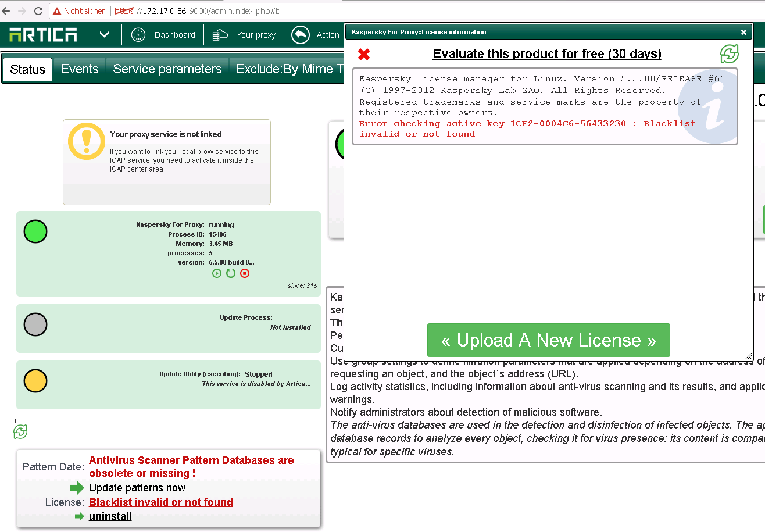Open the Service parameters tab

pyautogui.click(x=167, y=69)
